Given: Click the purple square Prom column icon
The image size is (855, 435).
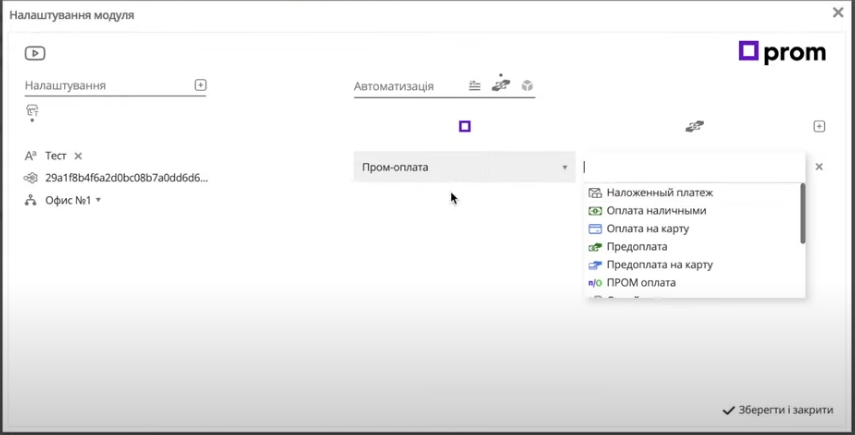Looking at the screenshot, I should coord(465,126).
